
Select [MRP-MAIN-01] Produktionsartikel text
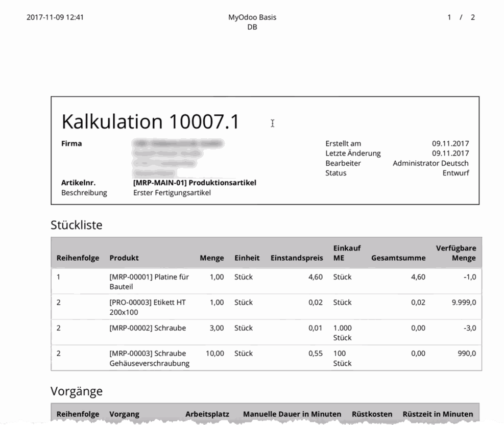[x=195, y=183]
